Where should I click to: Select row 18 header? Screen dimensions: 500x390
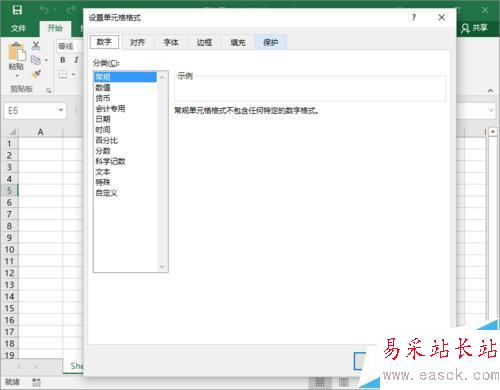click(9, 343)
